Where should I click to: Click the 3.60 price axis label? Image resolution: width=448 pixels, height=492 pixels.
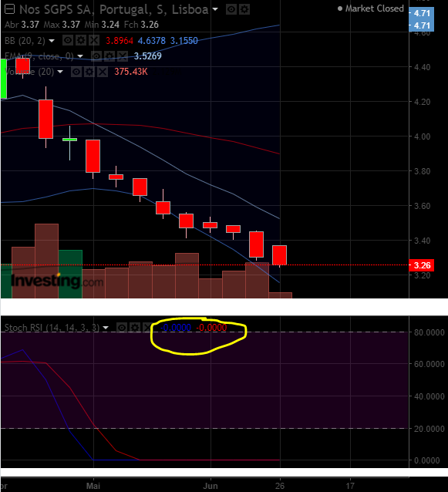click(x=423, y=206)
